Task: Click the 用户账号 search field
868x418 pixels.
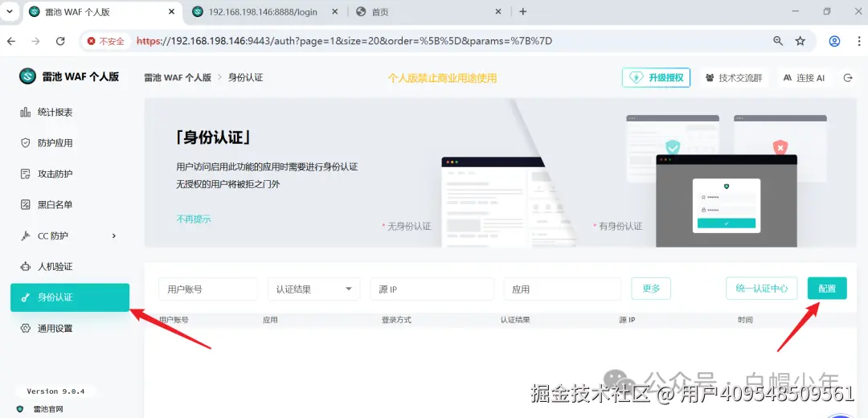Action: (208, 289)
